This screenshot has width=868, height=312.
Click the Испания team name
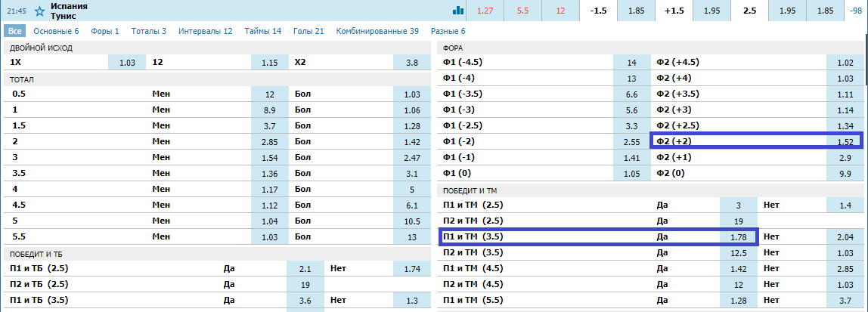coord(69,6)
